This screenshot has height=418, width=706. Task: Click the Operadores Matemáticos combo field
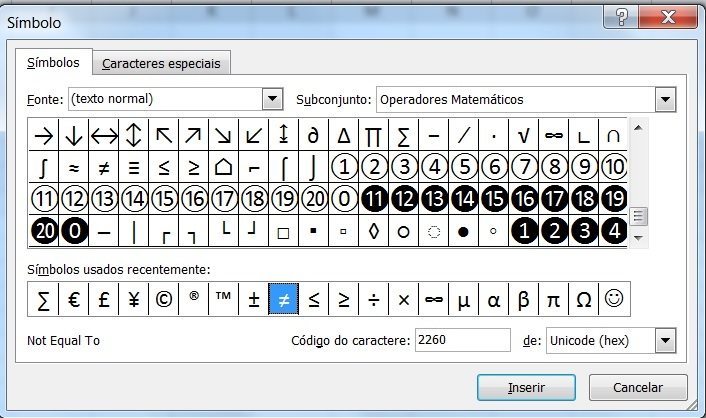(526, 100)
